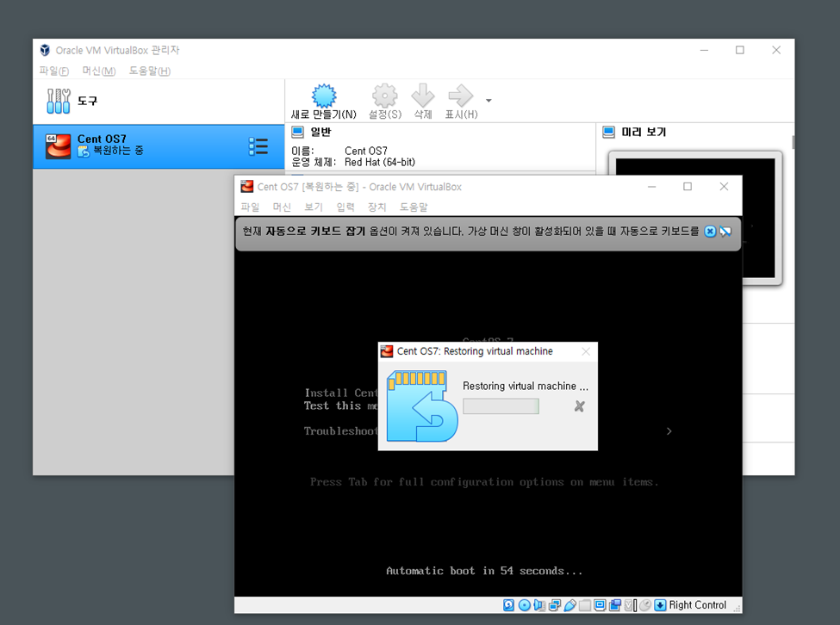The height and width of the screenshot is (625, 840).
Task: Click the keyboard capture arrow status icon
Action: (660, 604)
